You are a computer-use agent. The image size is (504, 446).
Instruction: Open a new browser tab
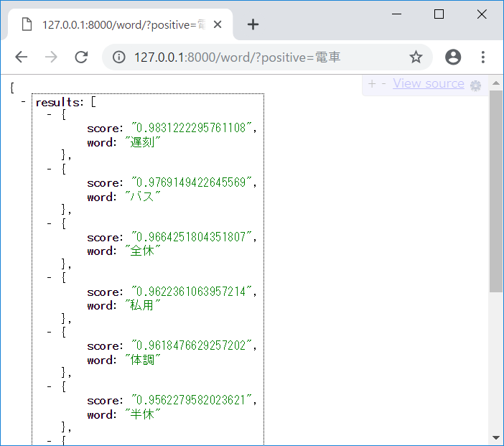(253, 24)
